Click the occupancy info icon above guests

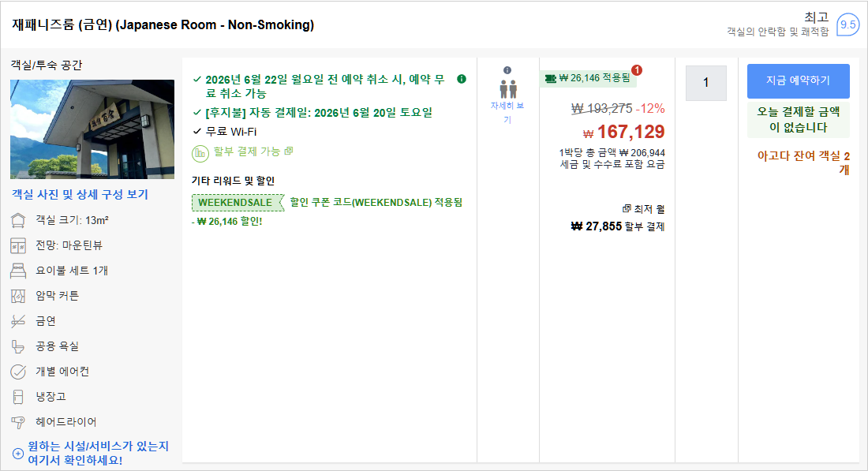point(507,70)
